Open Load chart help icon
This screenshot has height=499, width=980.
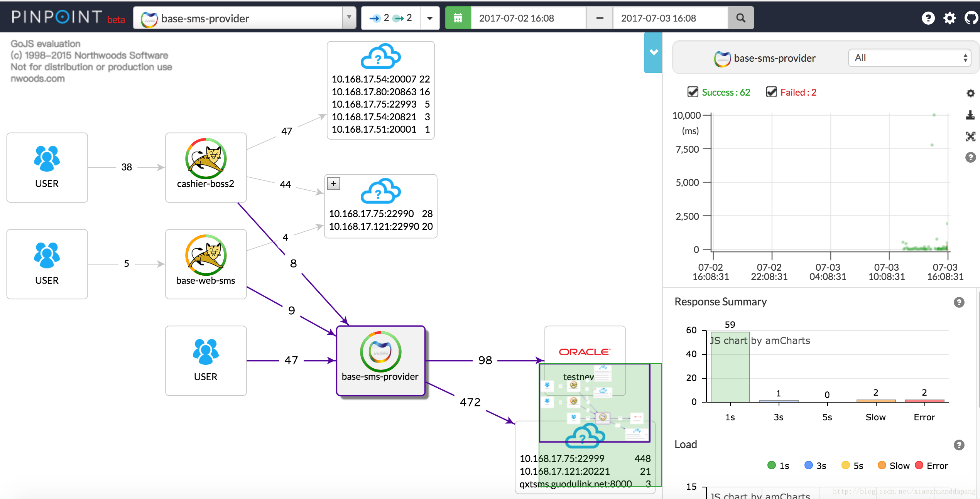959,445
